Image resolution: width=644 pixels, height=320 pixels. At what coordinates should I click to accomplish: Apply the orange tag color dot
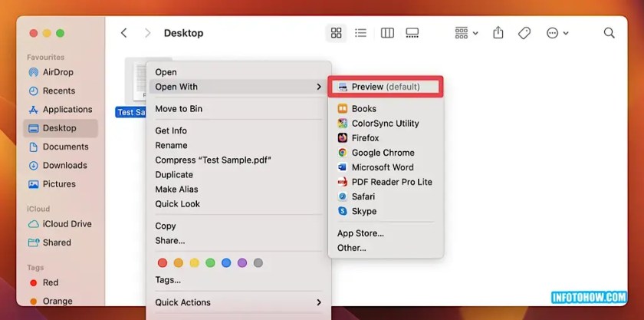[178, 262]
